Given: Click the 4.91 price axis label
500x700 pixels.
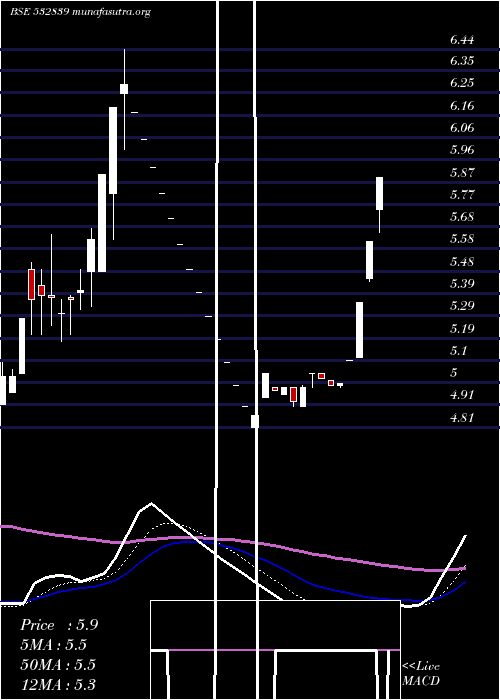Looking at the screenshot, I should (x=462, y=395).
